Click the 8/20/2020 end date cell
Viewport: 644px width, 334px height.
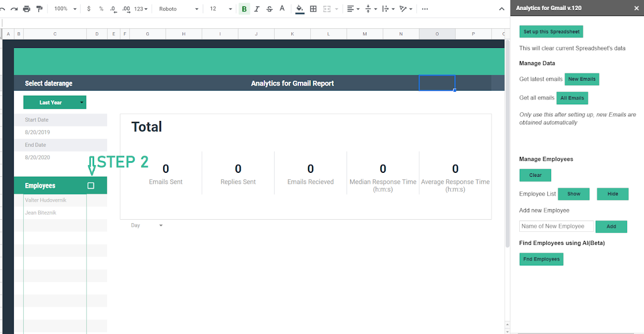click(55, 157)
